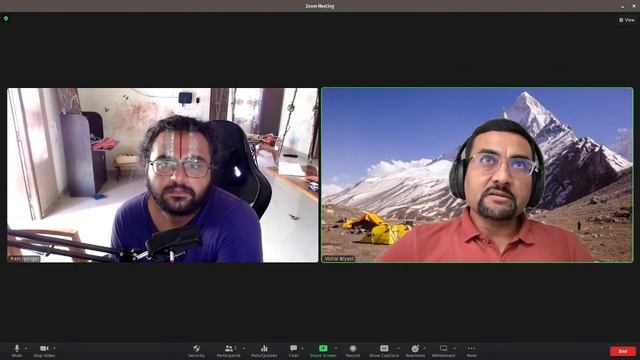Close the Zoom Meeting window
This screenshot has width=640, height=360.
[634, 6]
